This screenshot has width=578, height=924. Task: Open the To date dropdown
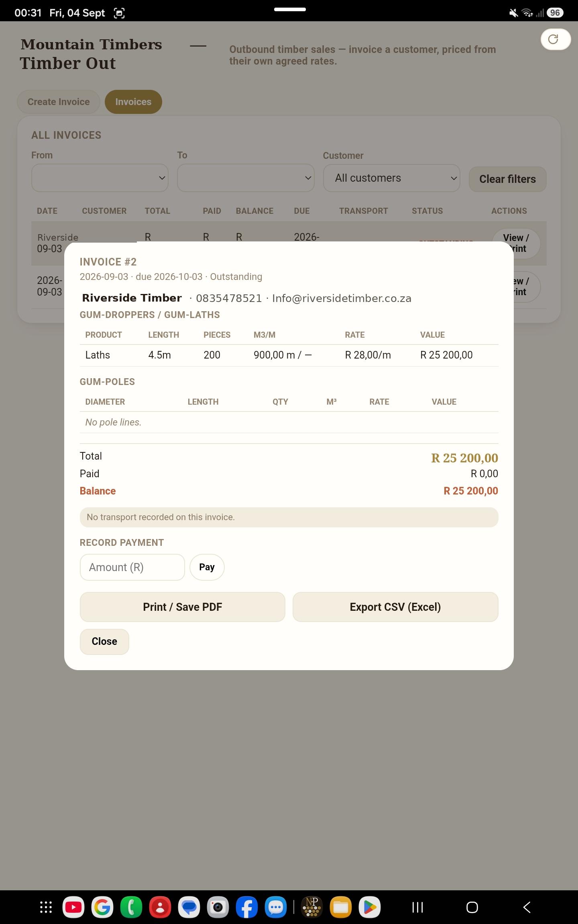[246, 178]
